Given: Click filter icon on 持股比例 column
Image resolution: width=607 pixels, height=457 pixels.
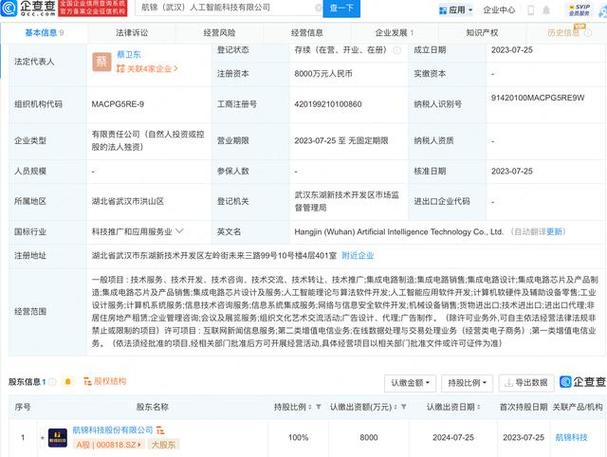Looking at the screenshot, I should (x=318, y=407).
